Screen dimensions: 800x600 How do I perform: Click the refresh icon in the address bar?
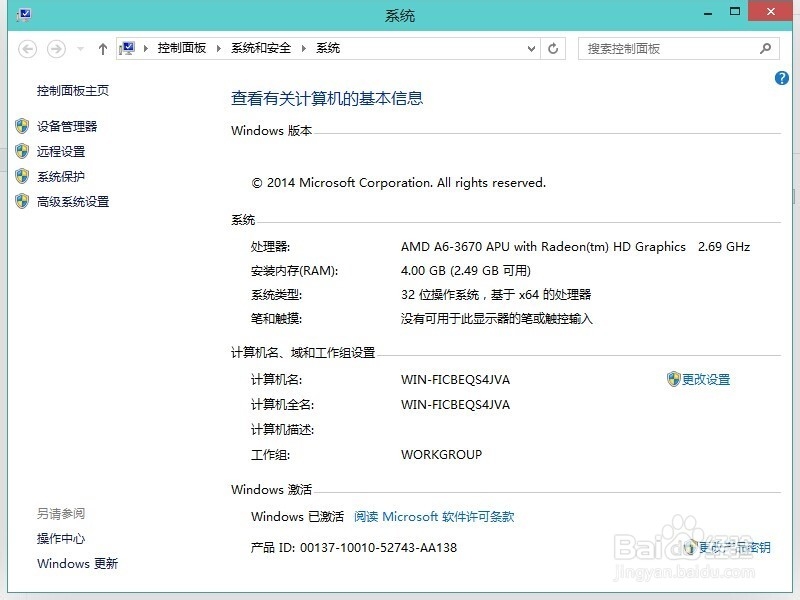(x=553, y=48)
